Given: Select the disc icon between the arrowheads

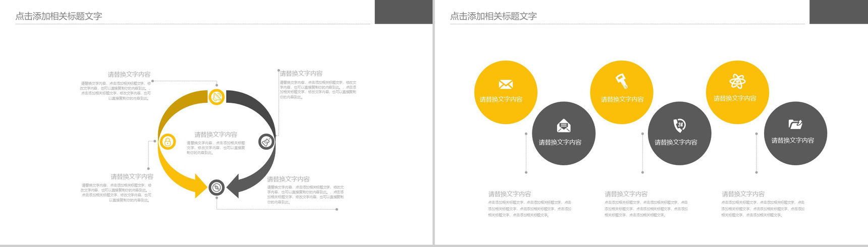Looking at the screenshot, I should (216, 188).
